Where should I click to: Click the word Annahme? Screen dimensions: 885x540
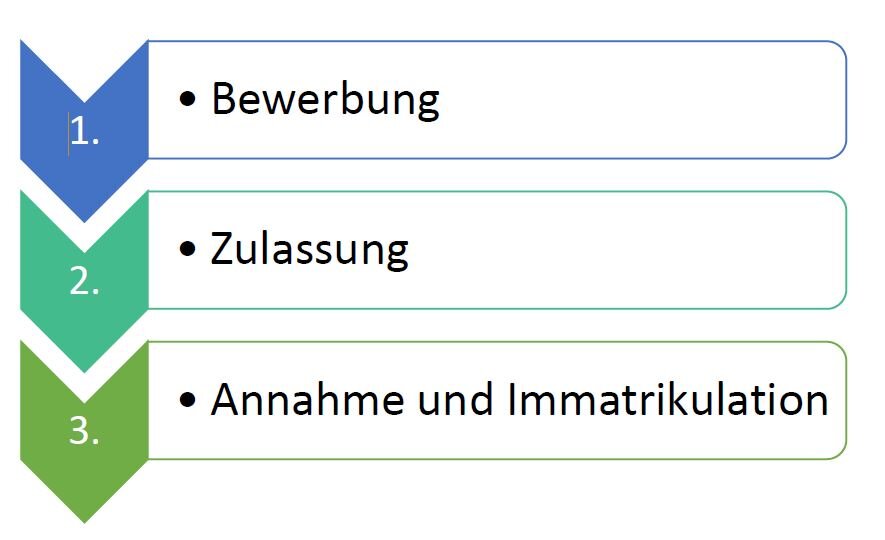click(x=299, y=400)
